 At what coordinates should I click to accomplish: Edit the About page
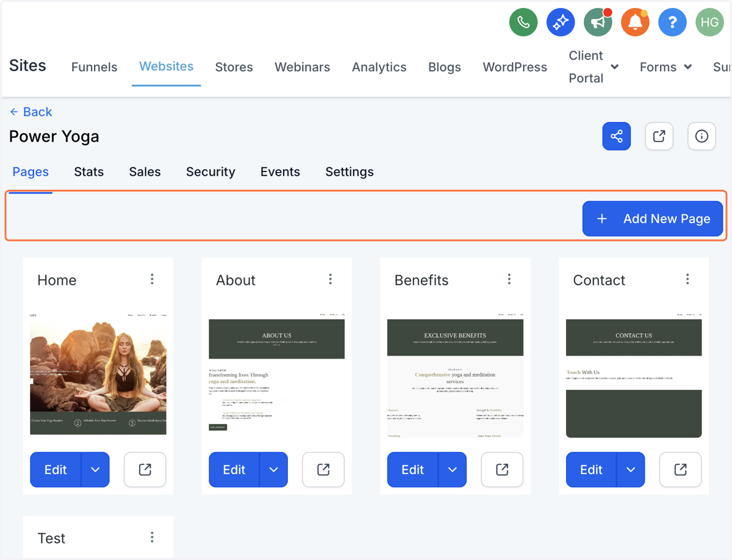coord(234,470)
